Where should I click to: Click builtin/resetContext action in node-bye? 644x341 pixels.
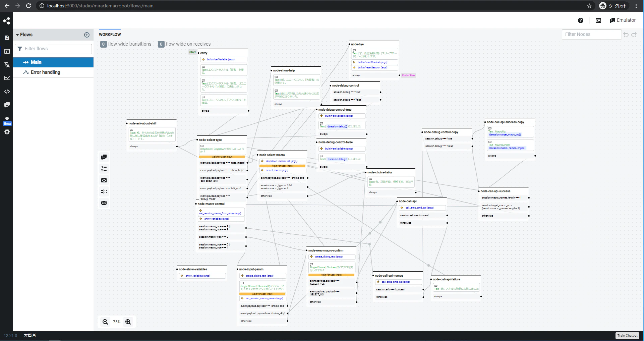coord(375,62)
